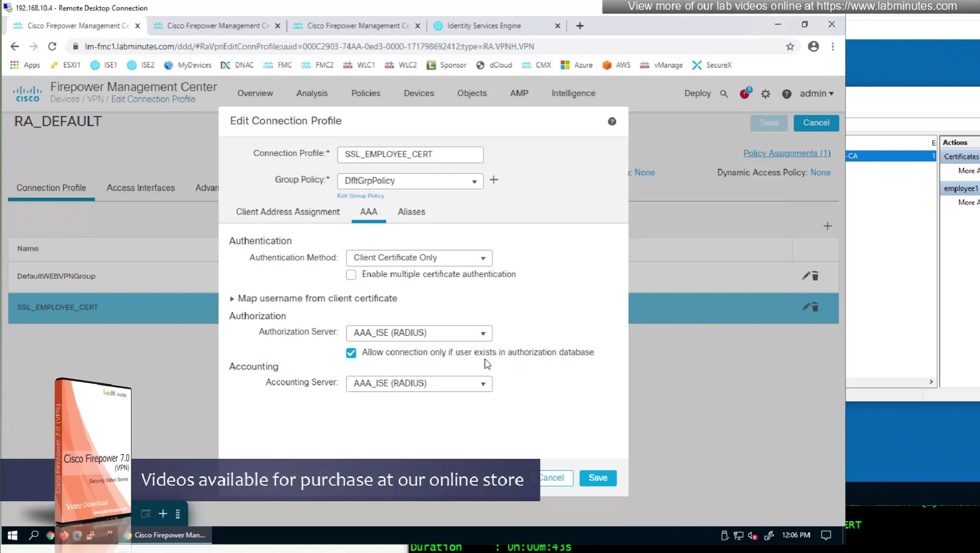Enable multiple certificate authentication checkbox
Image resolution: width=980 pixels, height=553 pixels.
351,275
